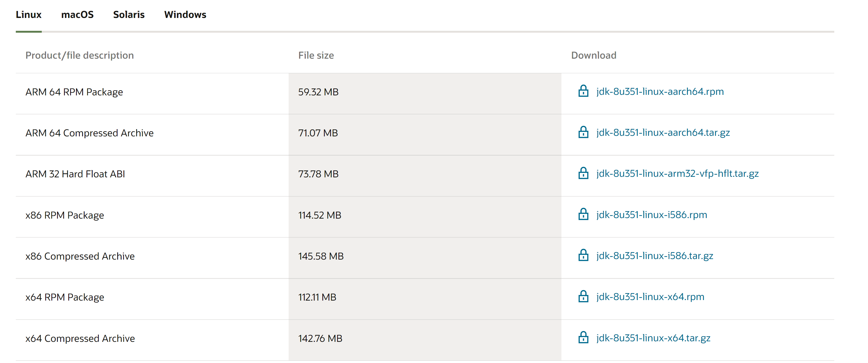
Task: Click the 'Download' column header
Action: 594,55
